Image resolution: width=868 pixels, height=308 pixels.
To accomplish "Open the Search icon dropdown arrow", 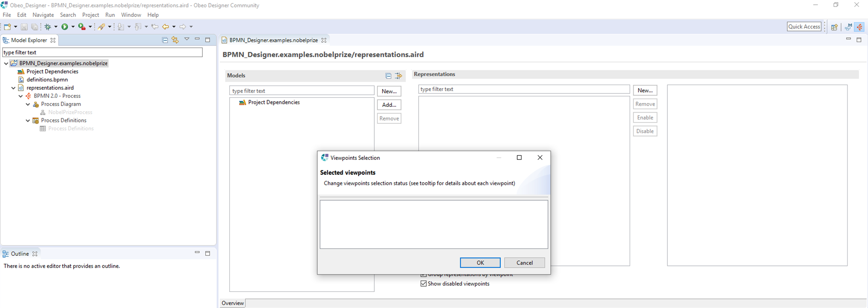I will pos(109,27).
